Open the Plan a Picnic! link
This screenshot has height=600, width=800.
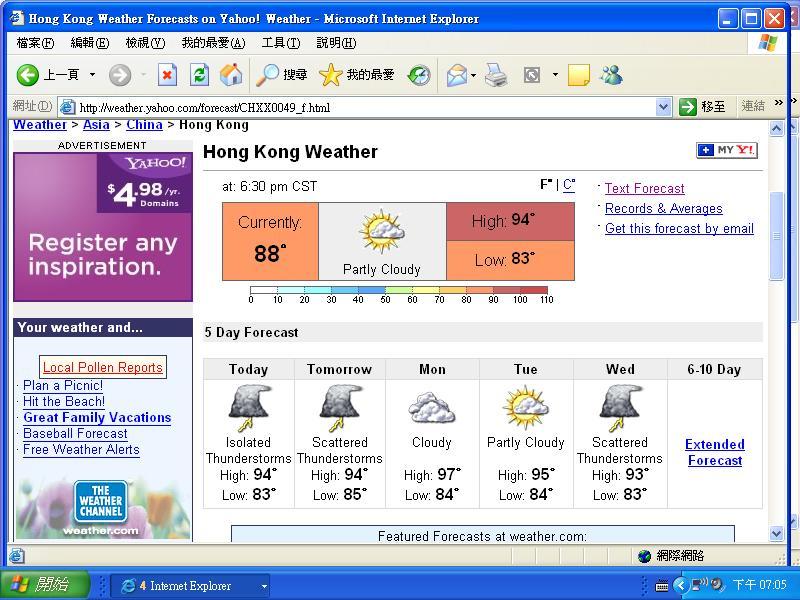coord(63,386)
